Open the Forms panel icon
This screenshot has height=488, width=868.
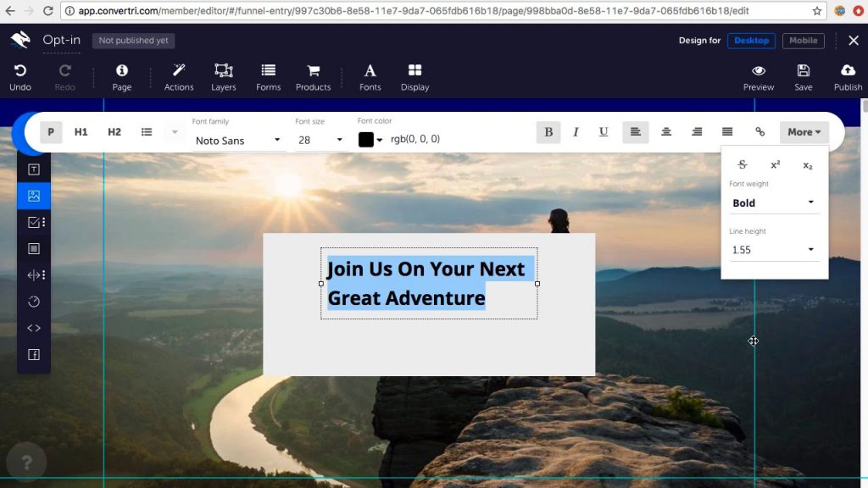[x=268, y=71]
